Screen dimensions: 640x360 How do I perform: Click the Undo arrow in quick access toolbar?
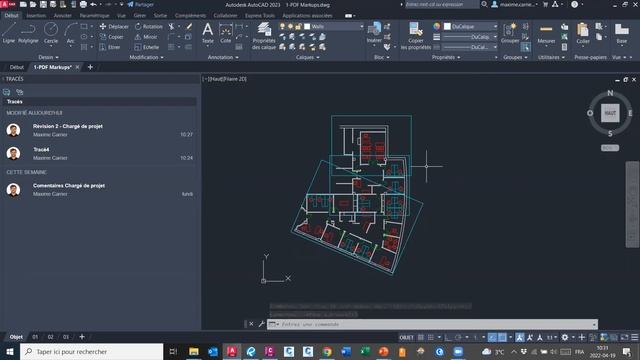pyautogui.click(x=93, y=4)
